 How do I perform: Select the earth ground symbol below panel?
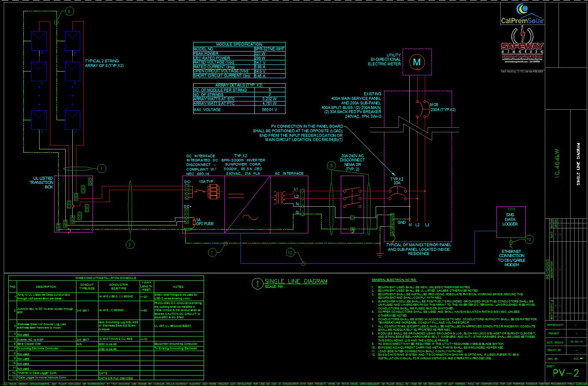coord(379,254)
